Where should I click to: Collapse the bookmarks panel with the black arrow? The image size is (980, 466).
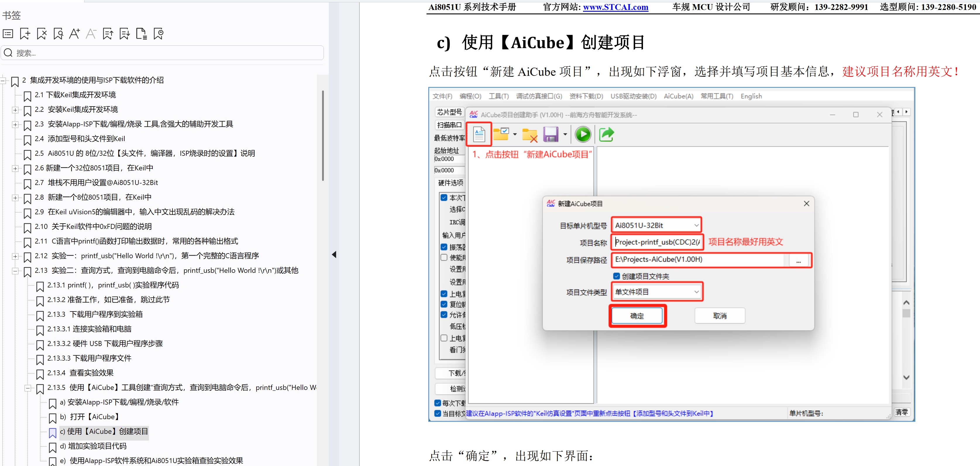(334, 254)
